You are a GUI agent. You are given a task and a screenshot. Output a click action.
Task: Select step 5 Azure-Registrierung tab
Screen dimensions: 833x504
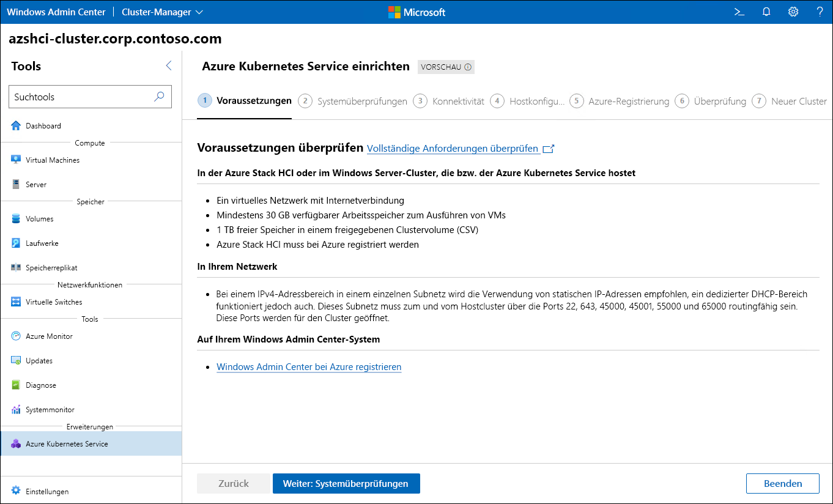620,102
